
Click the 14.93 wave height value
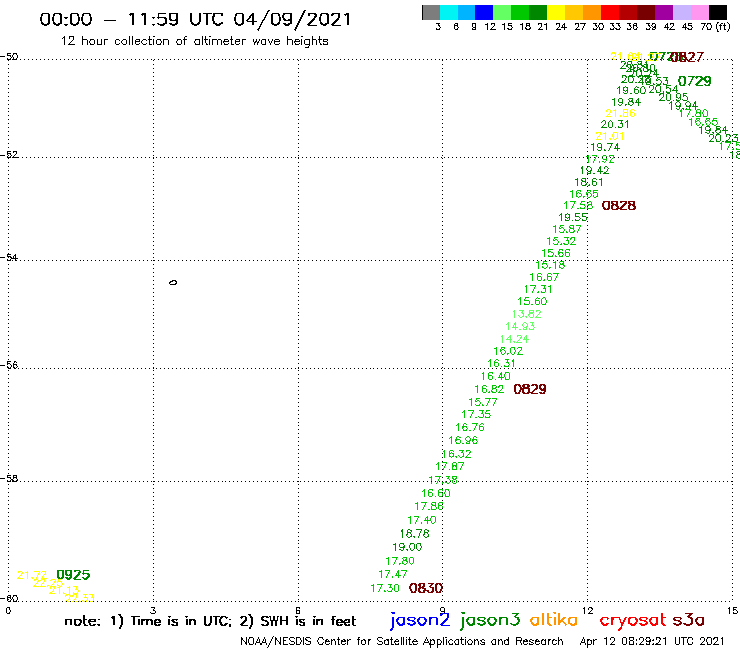pyautogui.click(x=520, y=326)
